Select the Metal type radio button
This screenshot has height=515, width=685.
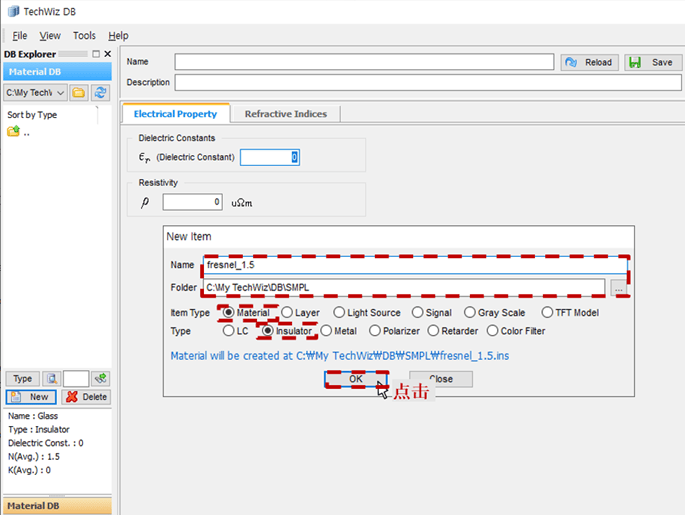[x=326, y=331]
